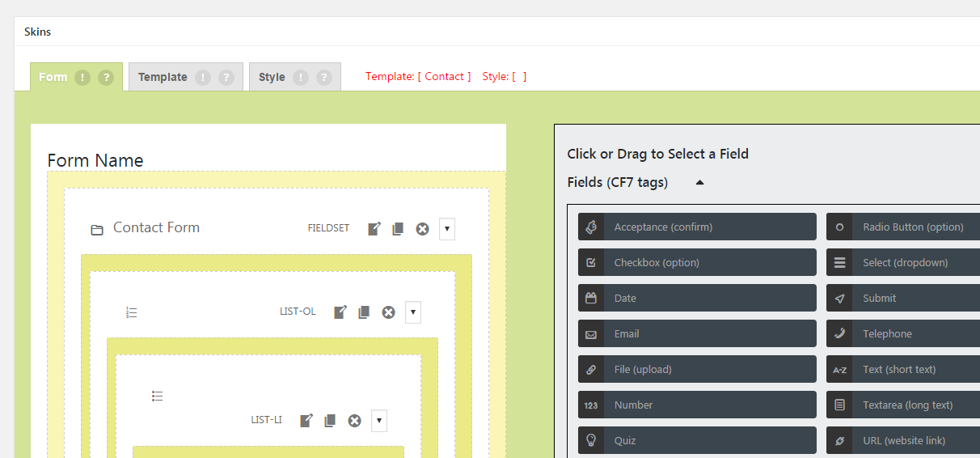Click the help question icon on the Style tab
The height and width of the screenshot is (458, 980).
click(324, 78)
